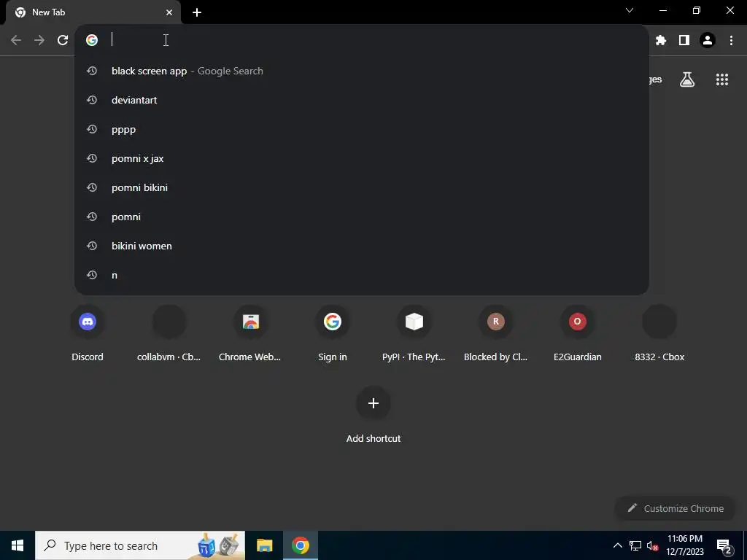Select suggestion 'pomni x jax'
Screen dimensions: 747x560
point(362,158)
